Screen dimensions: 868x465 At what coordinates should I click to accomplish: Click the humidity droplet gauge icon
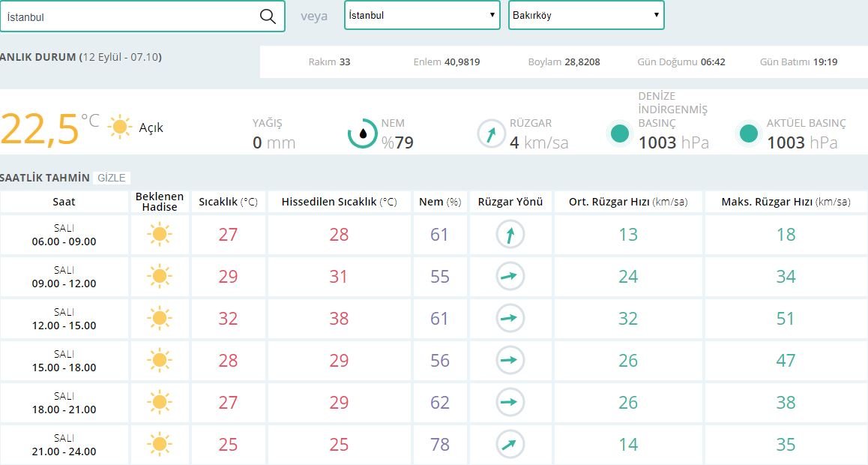362,133
